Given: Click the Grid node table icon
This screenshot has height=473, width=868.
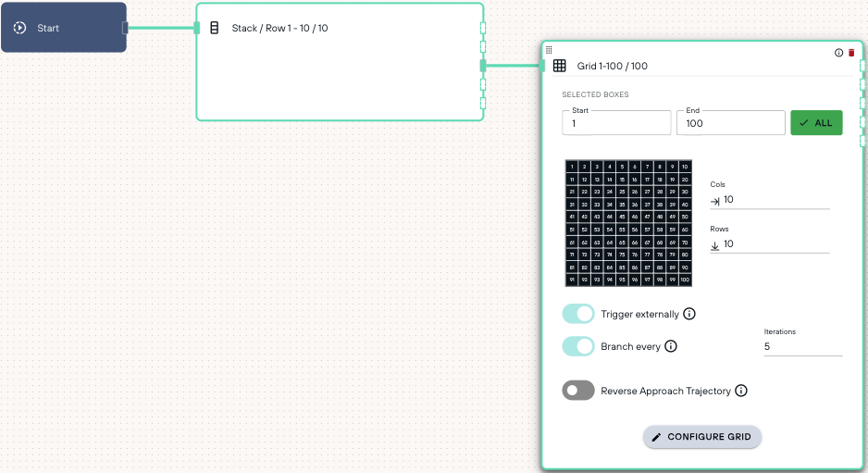Looking at the screenshot, I should point(560,66).
